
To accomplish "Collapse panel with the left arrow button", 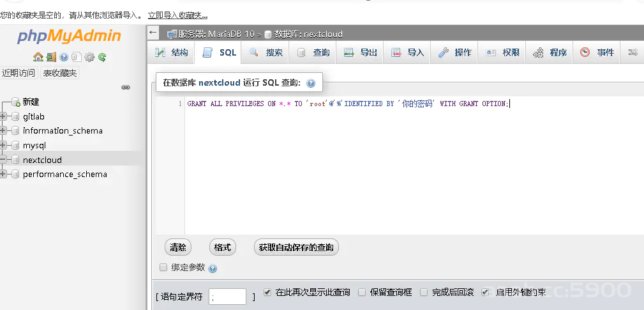I will [x=153, y=33].
